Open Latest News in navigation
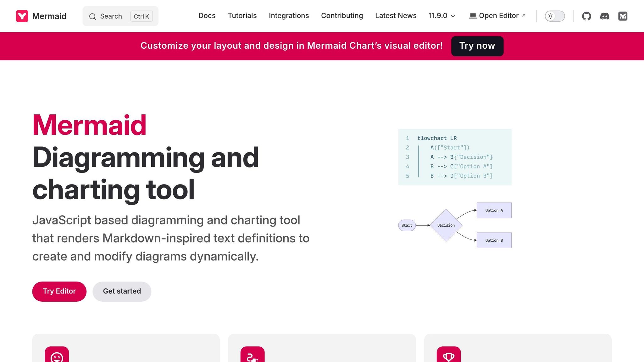This screenshot has width=644, height=362. (x=396, y=16)
